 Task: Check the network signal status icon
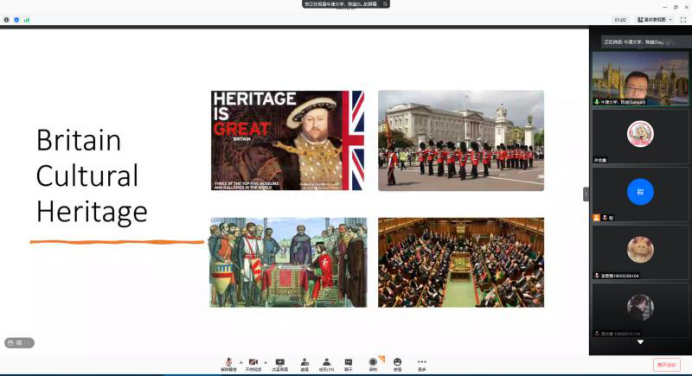point(26,20)
